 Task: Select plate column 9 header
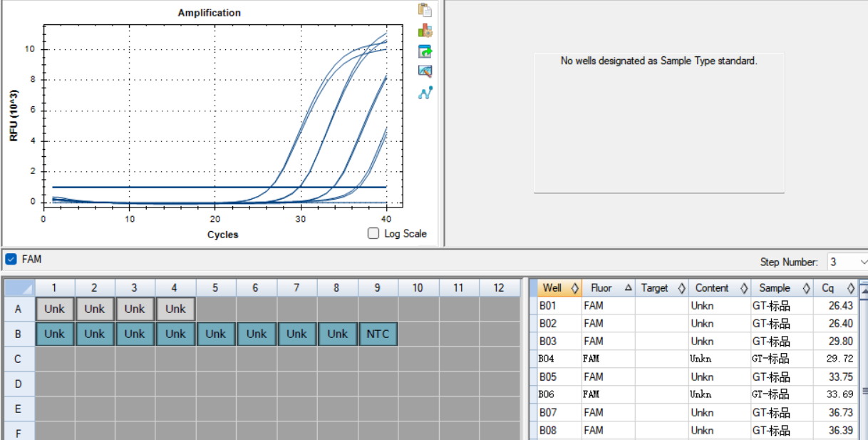(x=378, y=287)
